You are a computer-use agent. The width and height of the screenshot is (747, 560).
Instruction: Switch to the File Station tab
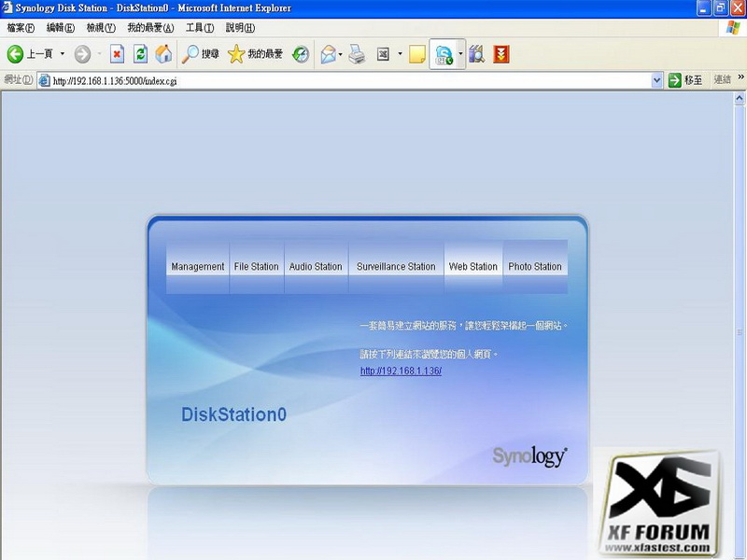click(x=256, y=267)
